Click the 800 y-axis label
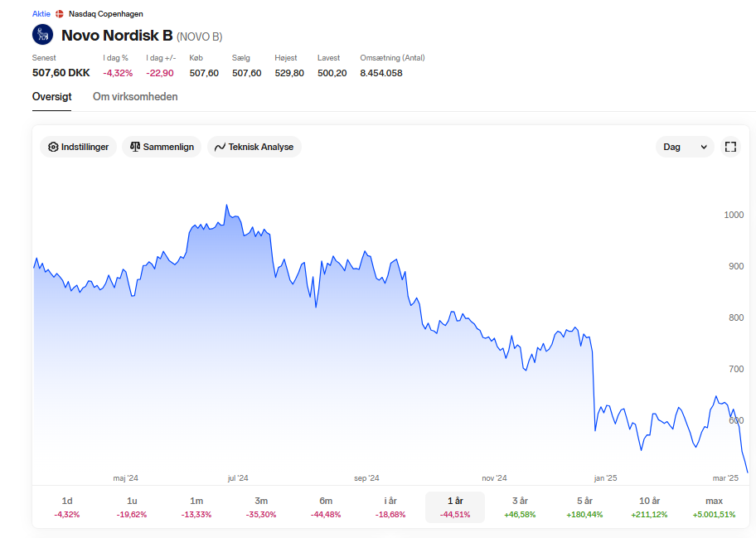 pos(736,317)
